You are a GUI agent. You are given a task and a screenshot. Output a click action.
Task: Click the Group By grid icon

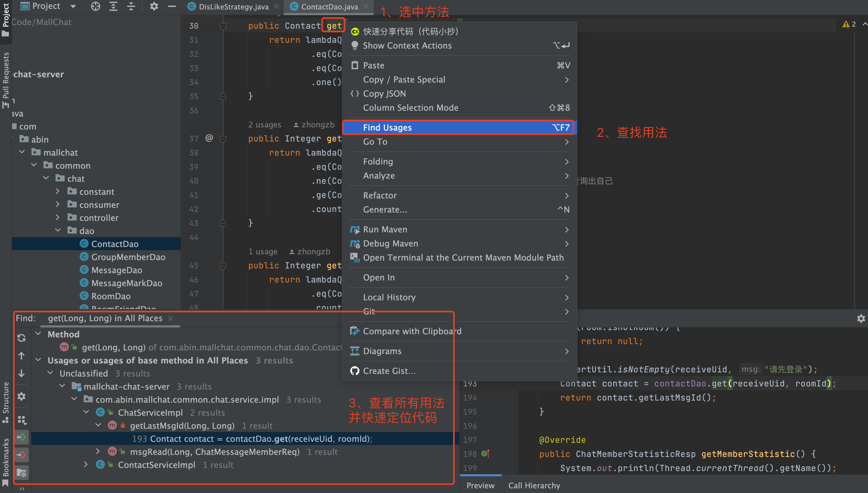pyautogui.click(x=21, y=420)
